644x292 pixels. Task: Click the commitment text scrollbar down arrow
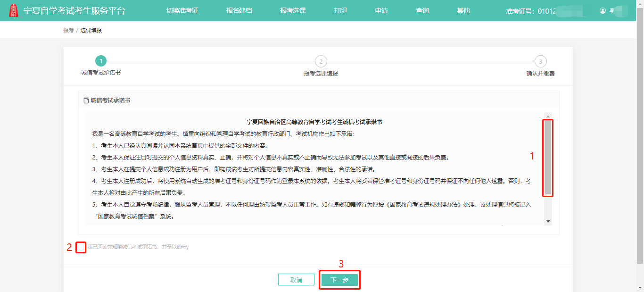[x=548, y=221]
